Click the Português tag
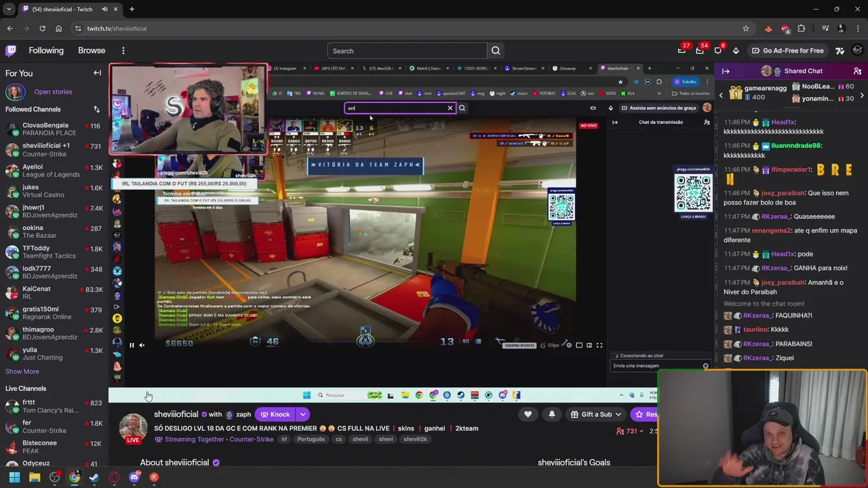 [x=311, y=439]
